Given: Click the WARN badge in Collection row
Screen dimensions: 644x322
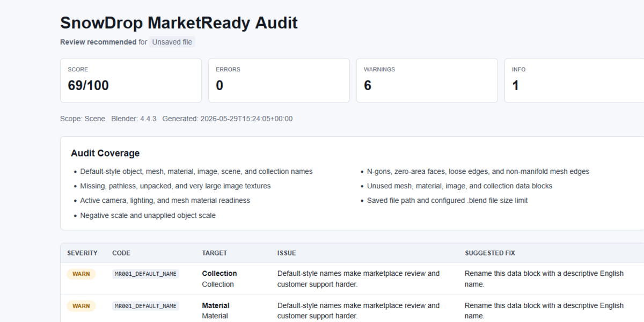Looking at the screenshot, I should pos(81,274).
